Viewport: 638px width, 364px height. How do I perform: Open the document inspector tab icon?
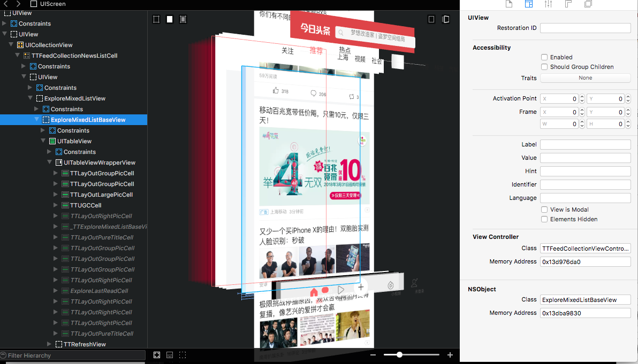click(x=508, y=4)
